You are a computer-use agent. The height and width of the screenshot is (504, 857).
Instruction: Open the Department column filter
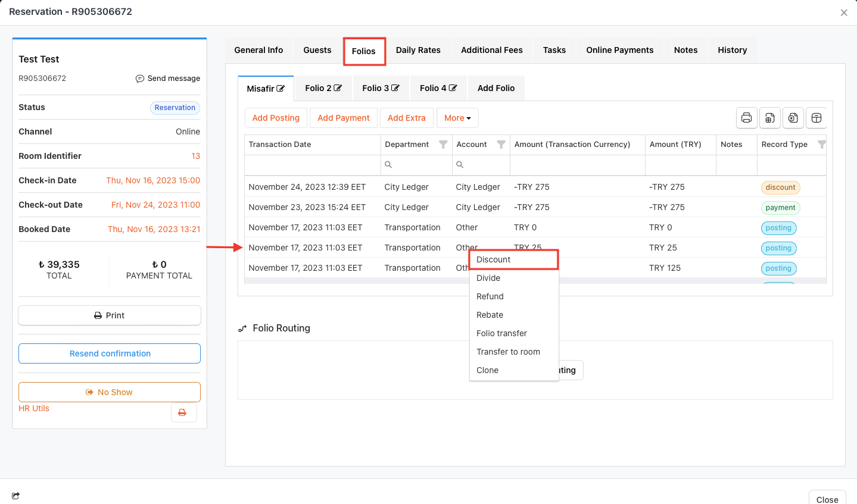pos(443,145)
